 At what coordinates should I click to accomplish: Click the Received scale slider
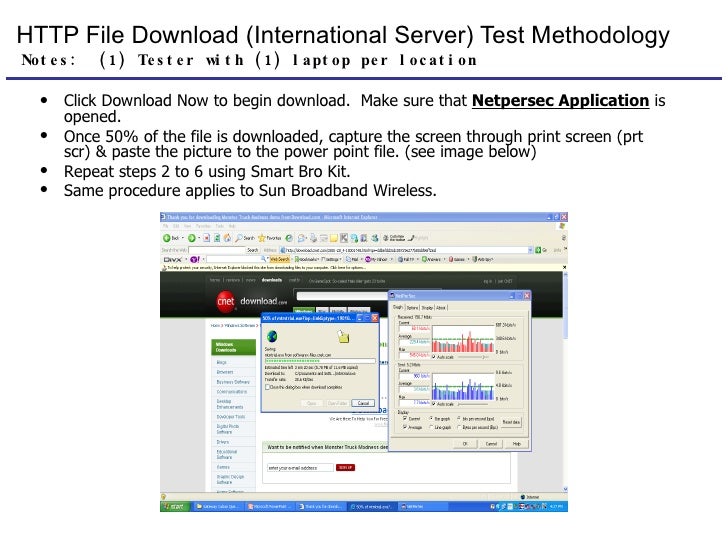tap(473, 357)
